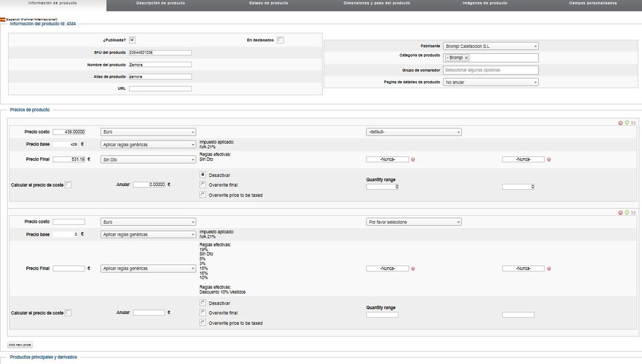Open Fabricante dropdown Brompi Calefaccion S.L
This screenshot has width=642, height=364.
[490, 46]
